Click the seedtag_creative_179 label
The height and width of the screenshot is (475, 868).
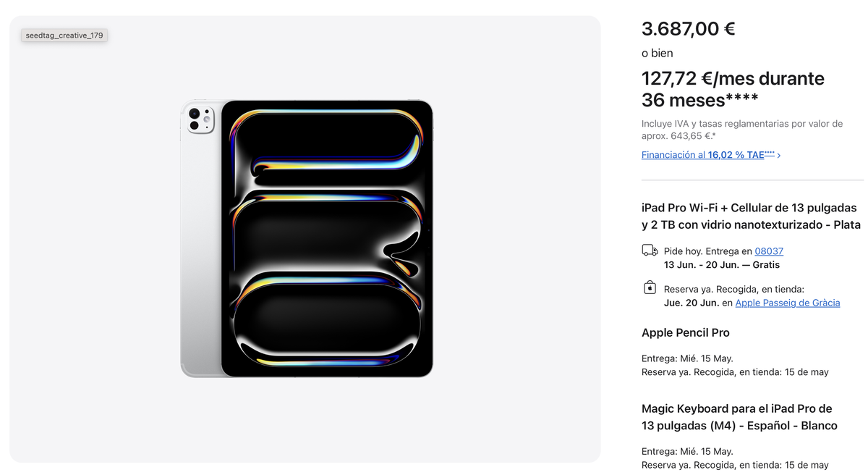point(64,34)
